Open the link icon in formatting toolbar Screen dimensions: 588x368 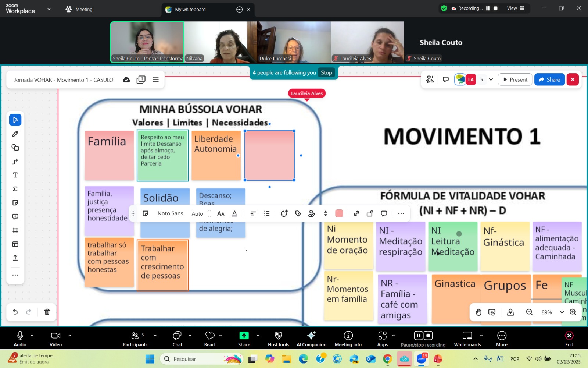coord(356,213)
